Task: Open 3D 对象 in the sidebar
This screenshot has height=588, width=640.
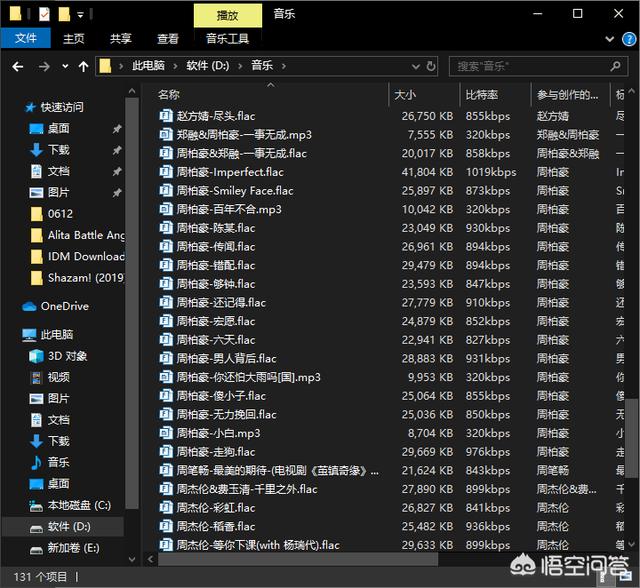Action: (67, 356)
